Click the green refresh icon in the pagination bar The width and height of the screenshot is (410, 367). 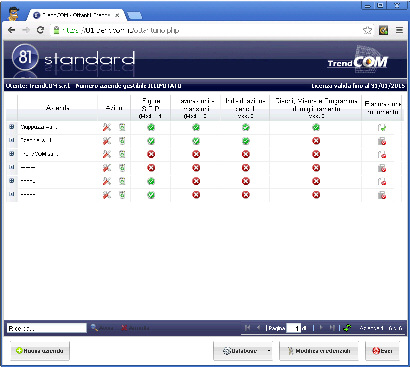(x=347, y=328)
